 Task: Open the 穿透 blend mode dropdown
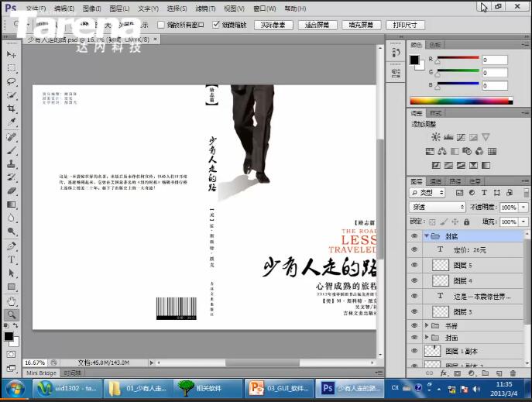pyautogui.click(x=438, y=207)
